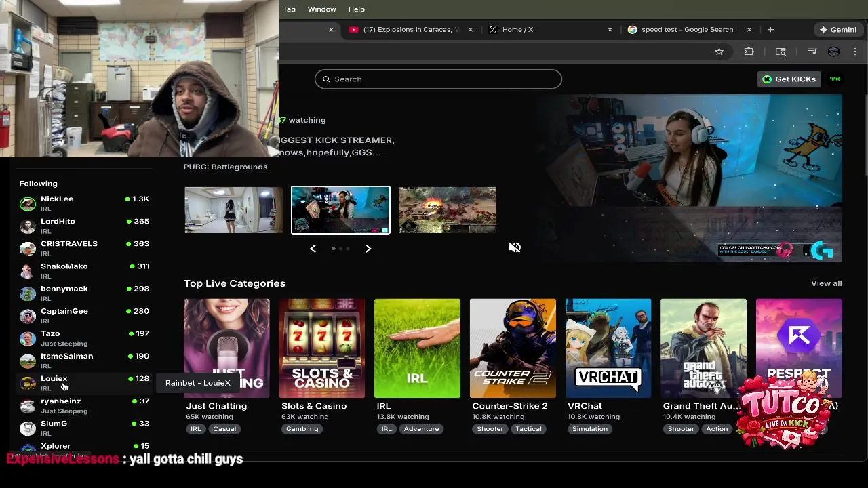This screenshot has width=868, height=488.
Task: Unmute the featured stream speaker icon
Action: 515,247
